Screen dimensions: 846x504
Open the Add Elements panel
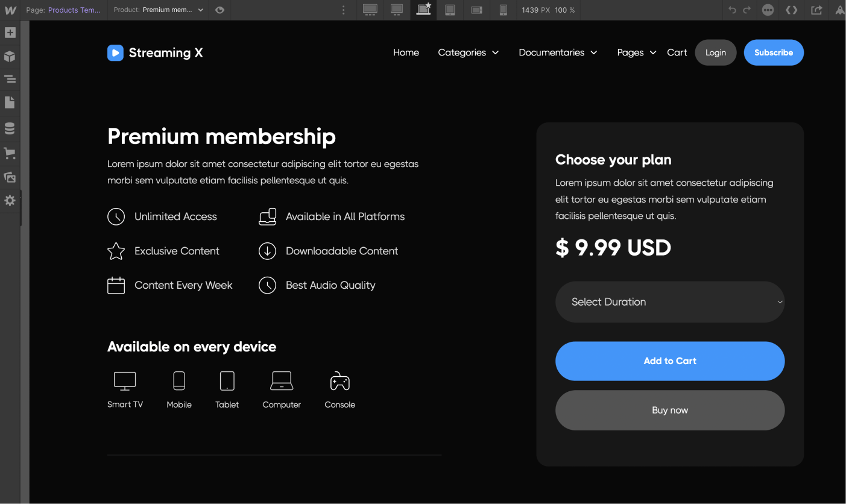pos(10,33)
